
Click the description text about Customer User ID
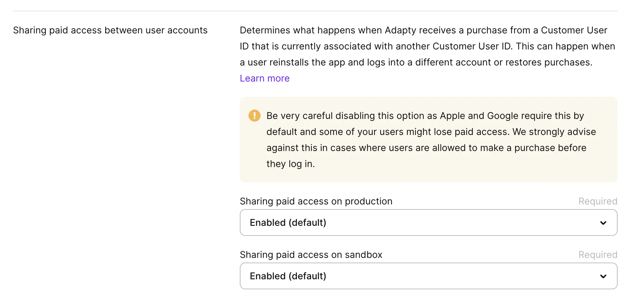(427, 46)
